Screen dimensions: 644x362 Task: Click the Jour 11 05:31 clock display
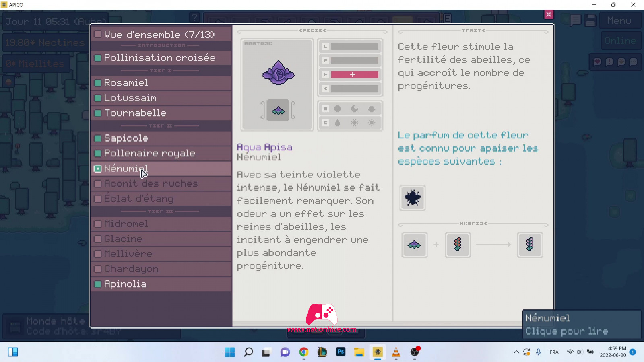[56, 21]
